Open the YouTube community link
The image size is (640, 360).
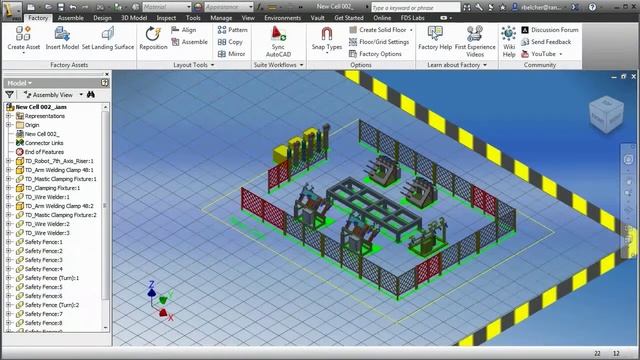pos(542,53)
